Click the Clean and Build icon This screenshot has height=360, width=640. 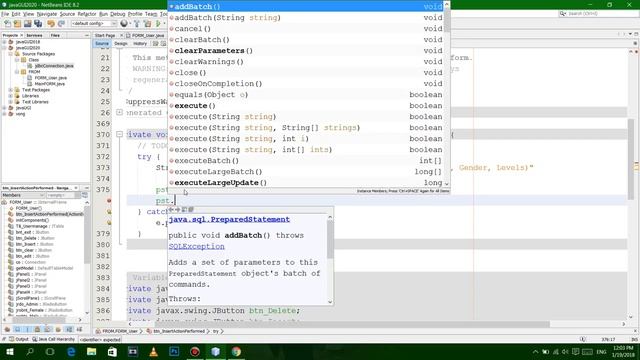pos(147,24)
